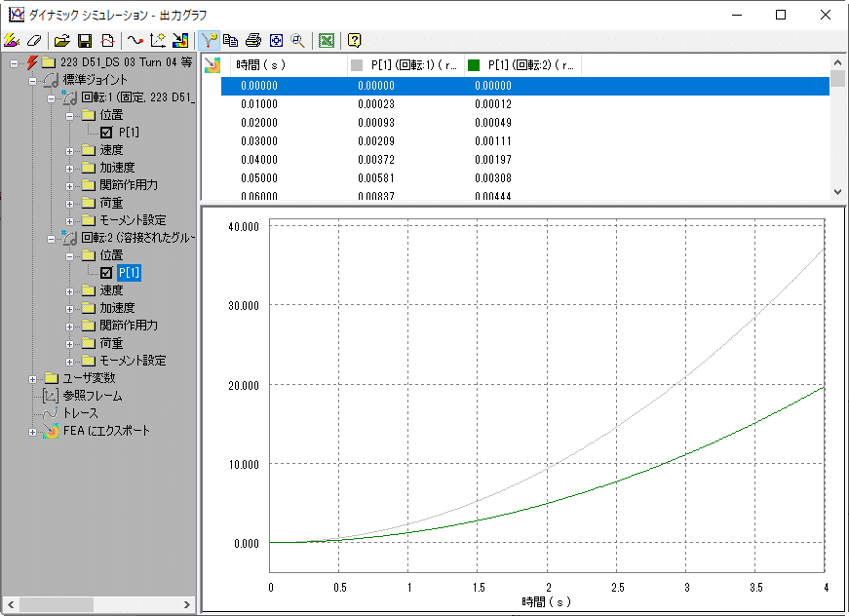Click the arrow icon left of the 時間 column header
The height and width of the screenshot is (616, 849).
pos(212,65)
